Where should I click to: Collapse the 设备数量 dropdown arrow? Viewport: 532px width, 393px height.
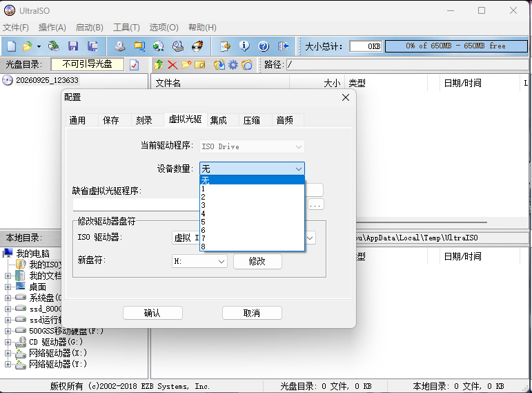298,169
